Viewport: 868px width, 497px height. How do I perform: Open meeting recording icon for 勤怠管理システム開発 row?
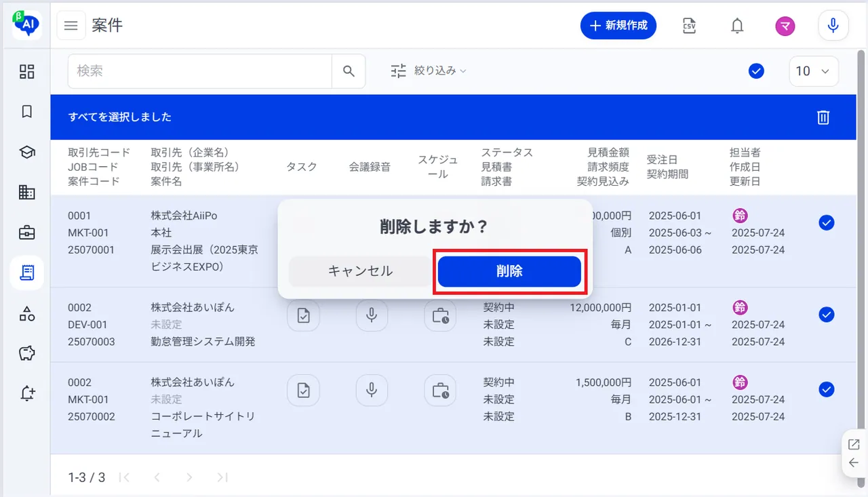tap(372, 315)
